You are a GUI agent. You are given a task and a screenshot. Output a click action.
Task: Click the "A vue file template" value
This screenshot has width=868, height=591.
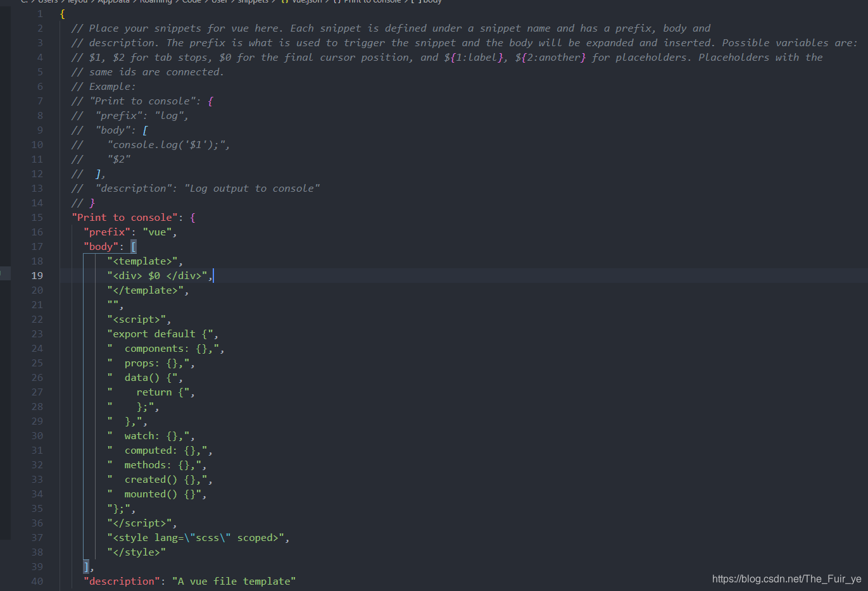point(234,582)
